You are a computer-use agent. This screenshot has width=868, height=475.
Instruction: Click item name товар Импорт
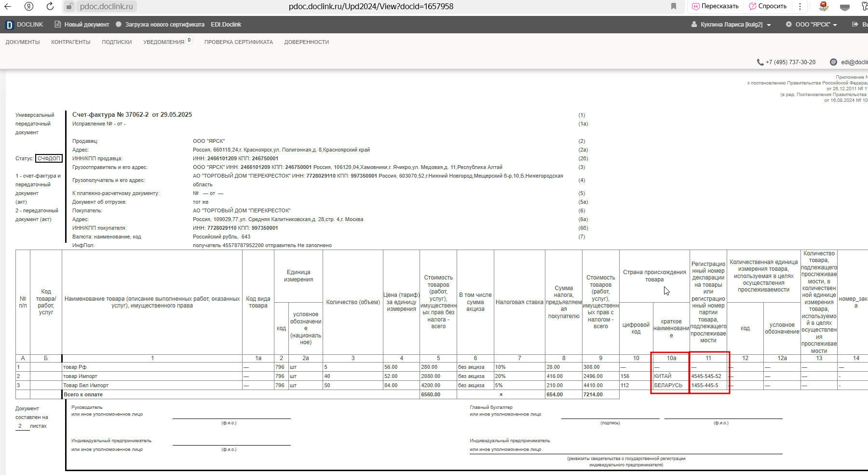click(x=80, y=376)
